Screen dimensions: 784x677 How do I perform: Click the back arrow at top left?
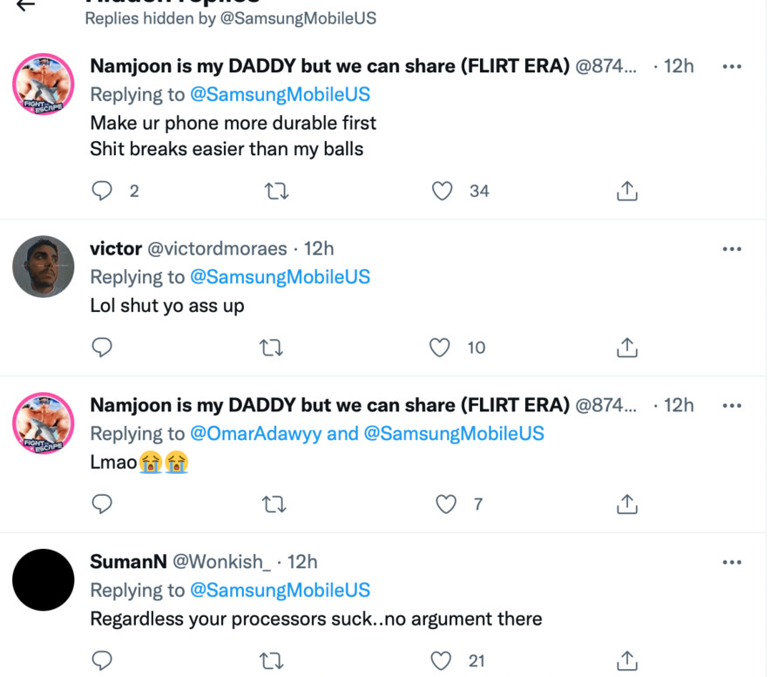(x=26, y=5)
